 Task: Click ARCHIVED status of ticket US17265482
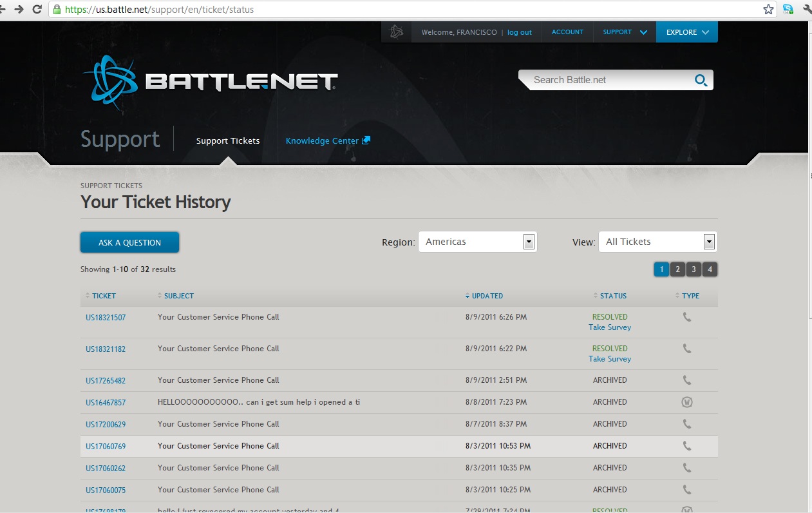610,380
